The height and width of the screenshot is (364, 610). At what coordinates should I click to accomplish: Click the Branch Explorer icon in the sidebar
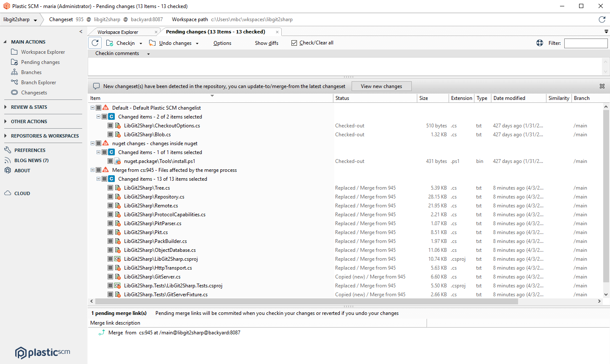click(x=14, y=83)
